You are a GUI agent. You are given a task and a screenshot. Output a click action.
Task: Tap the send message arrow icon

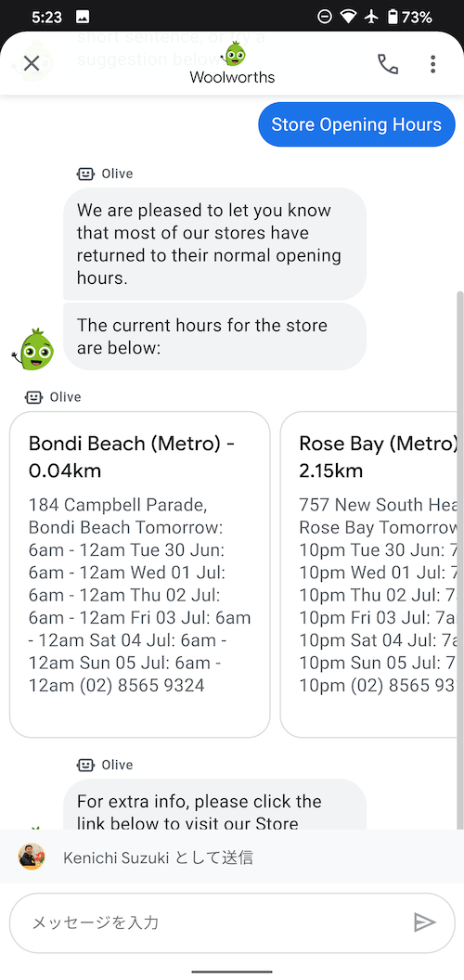(425, 922)
